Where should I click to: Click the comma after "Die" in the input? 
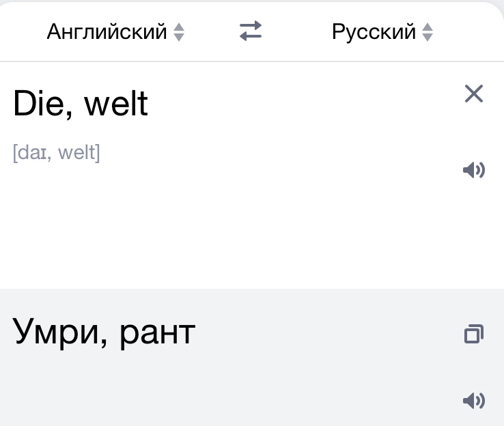point(70,113)
